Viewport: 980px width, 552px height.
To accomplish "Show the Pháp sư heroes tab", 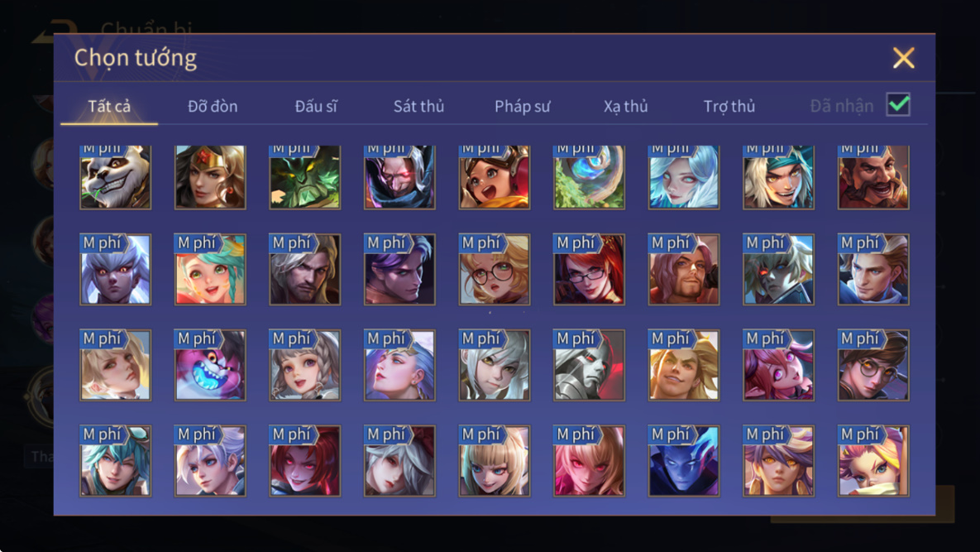I will point(523,106).
